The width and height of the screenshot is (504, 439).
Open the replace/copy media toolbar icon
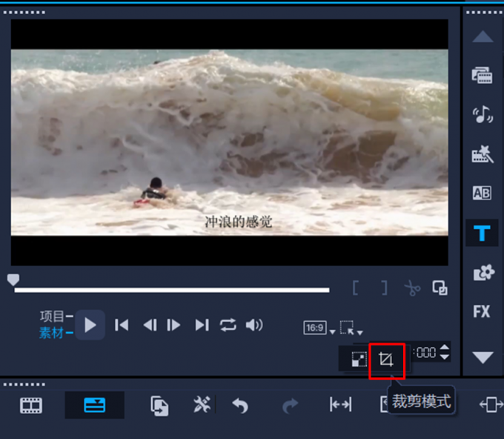click(159, 406)
